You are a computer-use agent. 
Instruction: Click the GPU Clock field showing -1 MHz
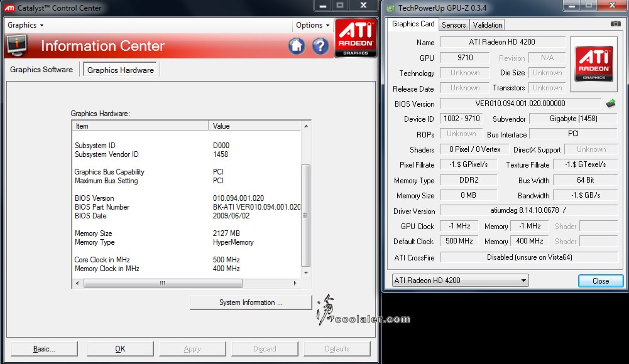pos(459,226)
